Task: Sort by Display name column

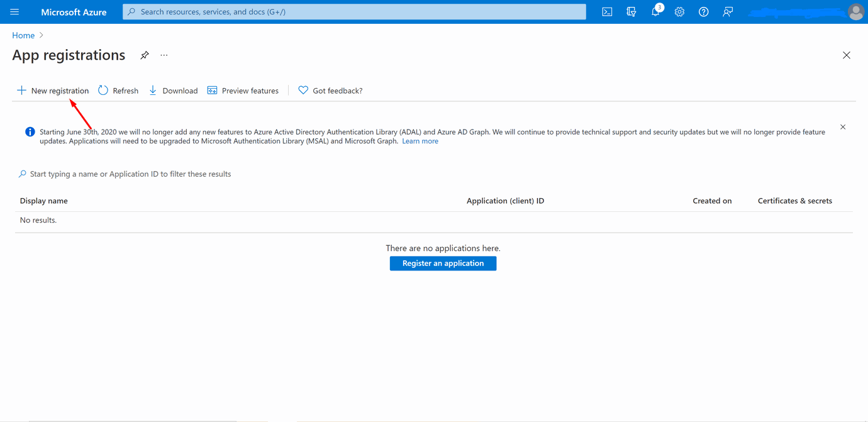Action: point(44,201)
